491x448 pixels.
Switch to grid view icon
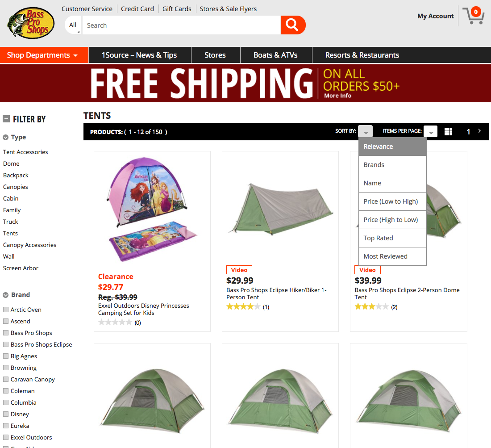(x=448, y=132)
